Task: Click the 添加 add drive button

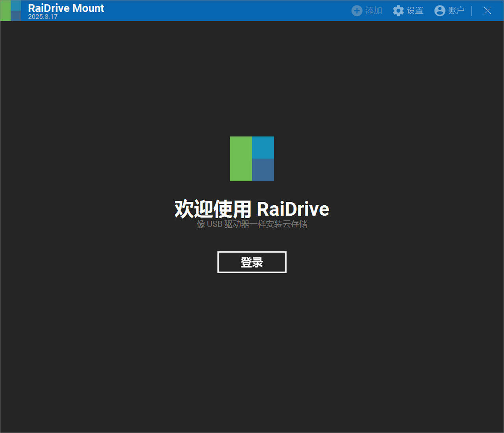Action: point(367,11)
